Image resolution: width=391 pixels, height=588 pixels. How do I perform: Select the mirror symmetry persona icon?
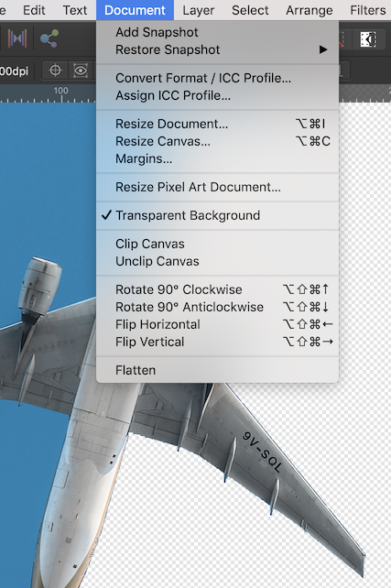click(x=17, y=38)
